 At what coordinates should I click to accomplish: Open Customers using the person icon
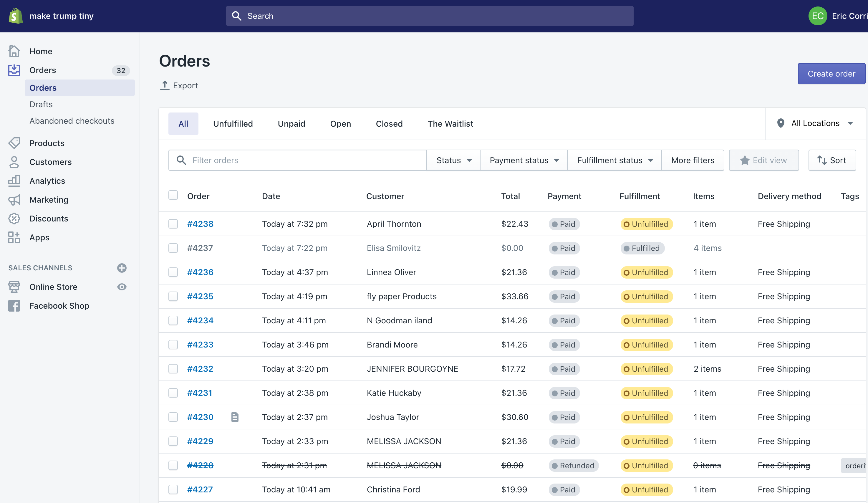pos(14,162)
